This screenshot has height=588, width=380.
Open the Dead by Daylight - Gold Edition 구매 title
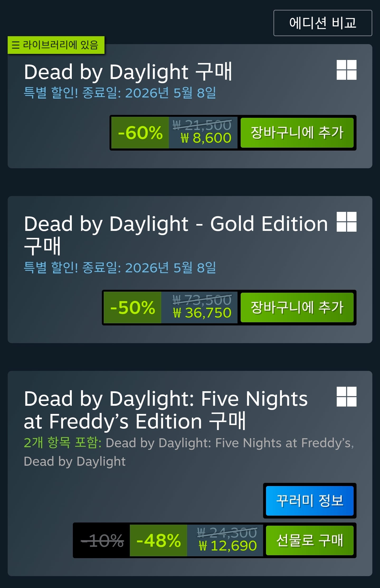(x=176, y=235)
